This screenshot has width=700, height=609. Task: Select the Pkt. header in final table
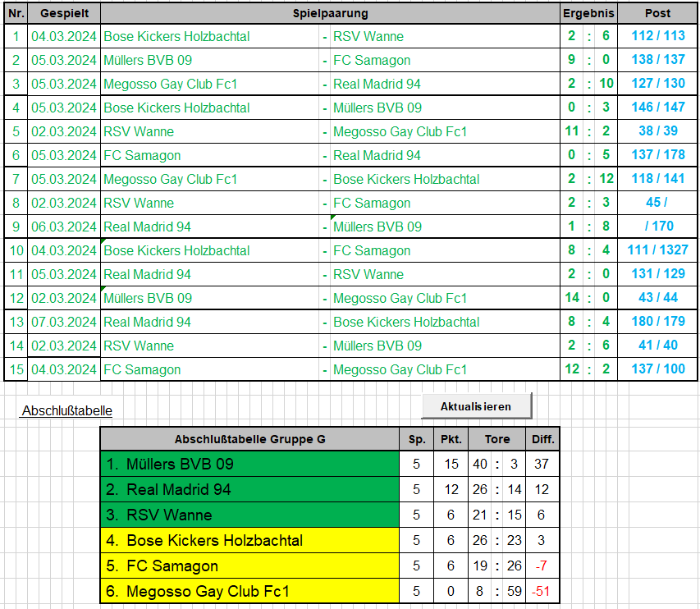[x=451, y=439]
